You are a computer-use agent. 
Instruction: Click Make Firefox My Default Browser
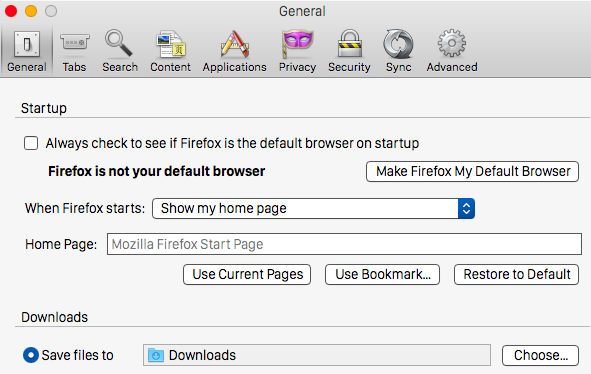point(472,172)
